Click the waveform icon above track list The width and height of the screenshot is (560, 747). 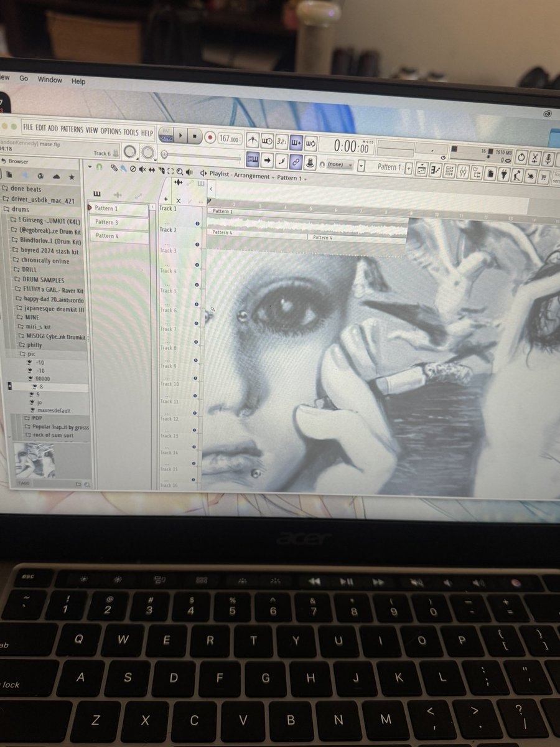pyautogui.click(x=178, y=182)
